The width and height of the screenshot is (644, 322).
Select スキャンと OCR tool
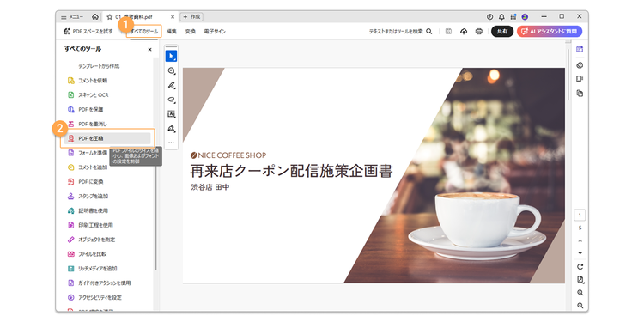pos(88,94)
